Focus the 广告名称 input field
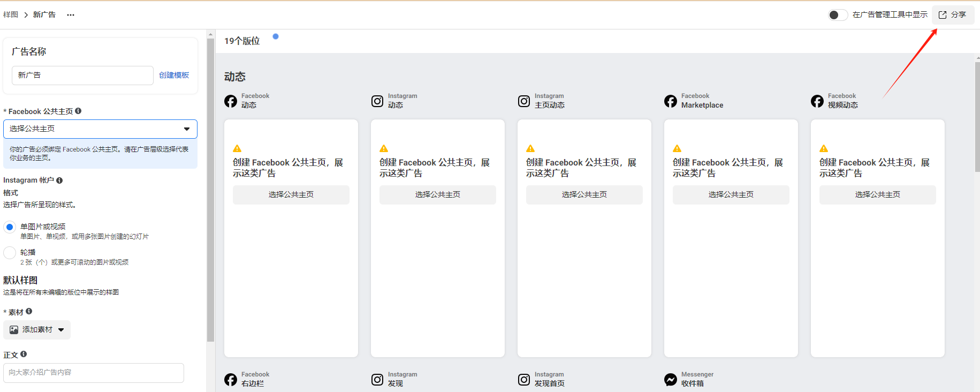The height and width of the screenshot is (392, 980). (82, 76)
